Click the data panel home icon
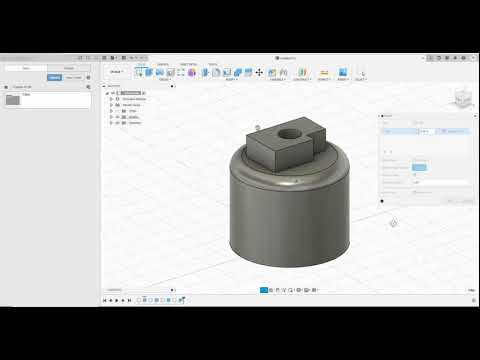This screenshot has height=360, width=480. (x=6, y=87)
